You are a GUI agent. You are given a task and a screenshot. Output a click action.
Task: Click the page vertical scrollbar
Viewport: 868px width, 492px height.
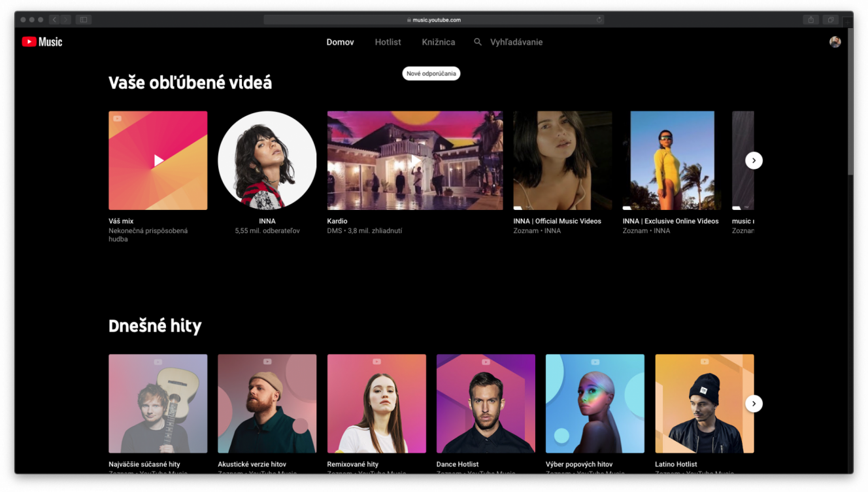pos(850,101)
